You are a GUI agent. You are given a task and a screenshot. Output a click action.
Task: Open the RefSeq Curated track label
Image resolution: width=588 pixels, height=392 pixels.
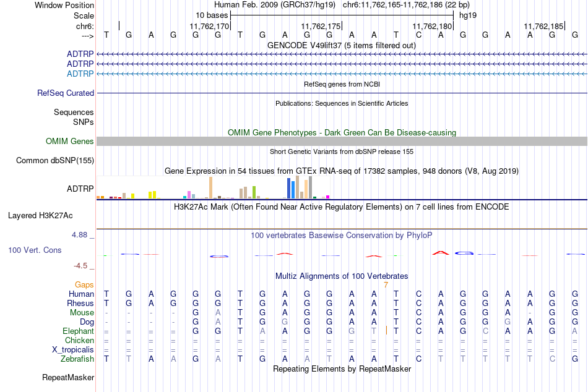point(66,93)
